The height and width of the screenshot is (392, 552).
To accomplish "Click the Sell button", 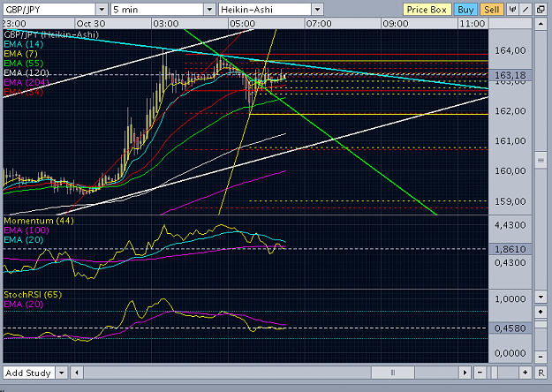I will 491,10.
